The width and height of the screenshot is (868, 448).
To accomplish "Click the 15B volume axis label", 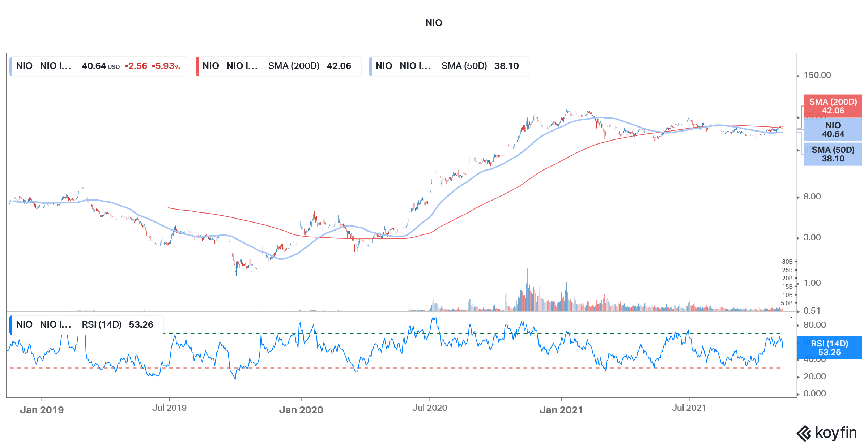I will pyautogui.click(x=787, y=287).
